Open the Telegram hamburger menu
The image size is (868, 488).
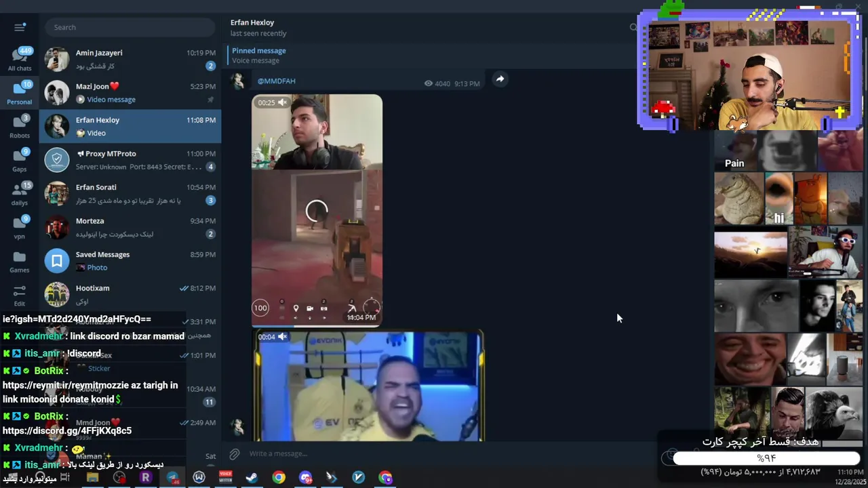pyautogui.click(x=20, y=27)
